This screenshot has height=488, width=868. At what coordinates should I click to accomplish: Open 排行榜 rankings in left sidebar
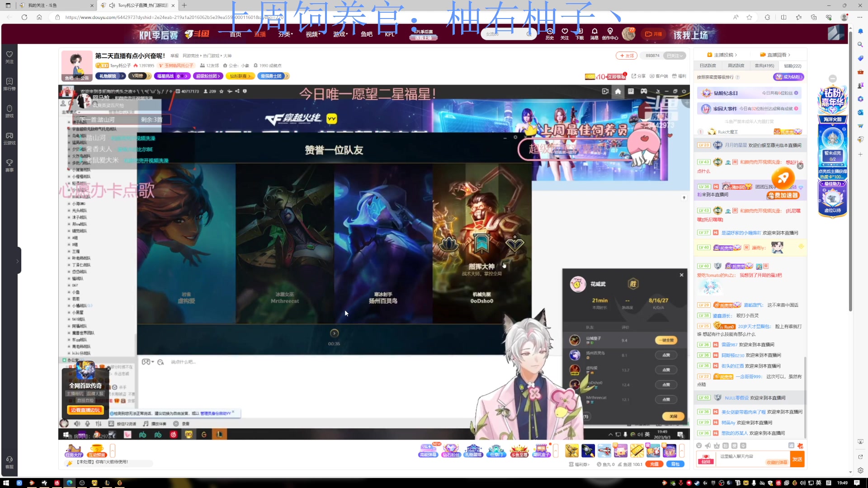(x=9, y=84)
